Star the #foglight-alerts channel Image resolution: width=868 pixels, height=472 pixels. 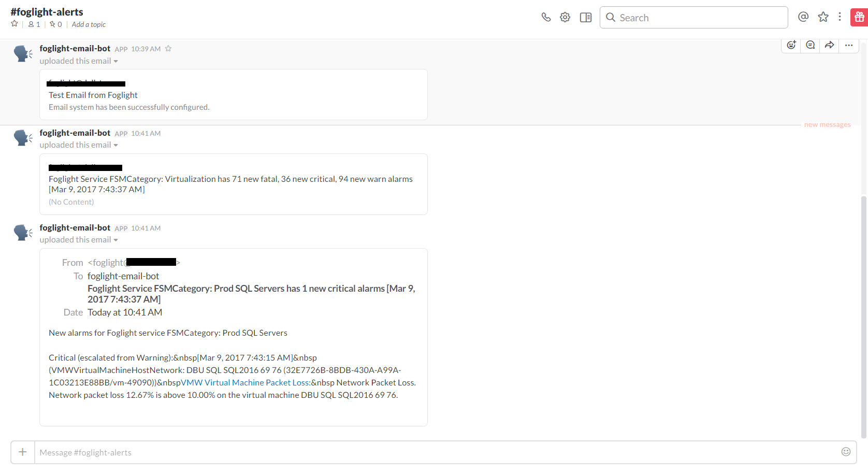[15, 24]
